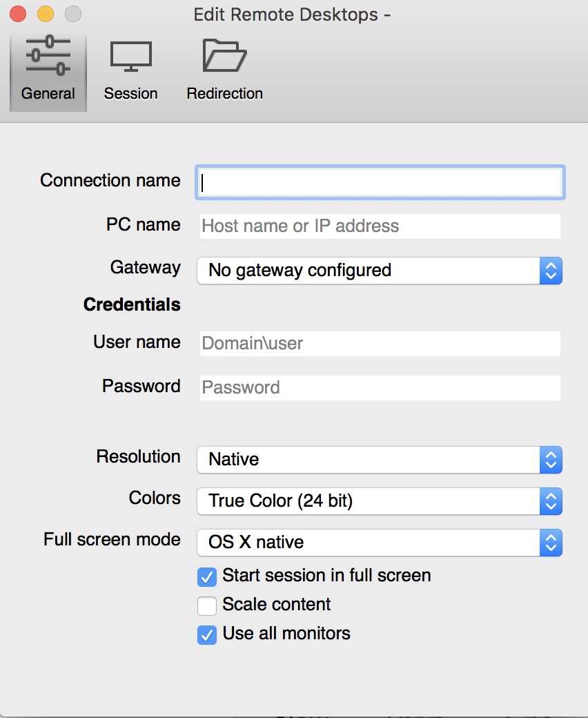588x718 pixels.
Task: Click the red close window button
Action: (x=18, y=14)
